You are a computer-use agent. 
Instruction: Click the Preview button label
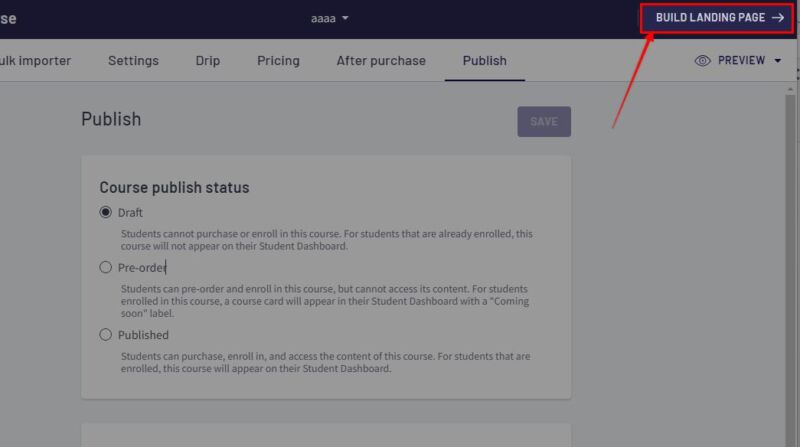(x=741, y=61)
